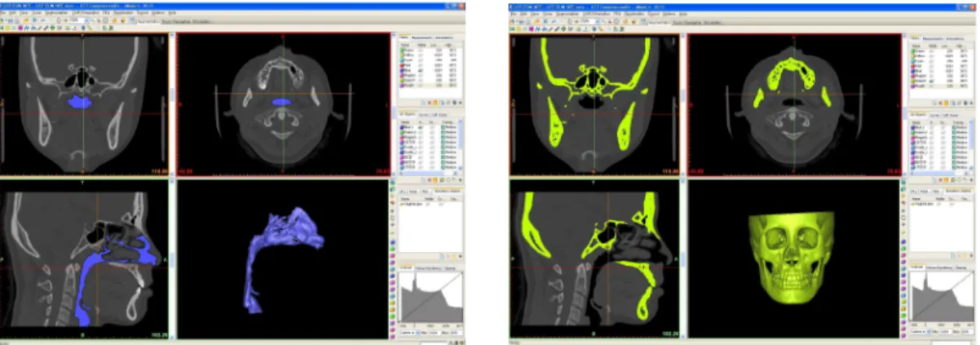980x345 pixels.
Task: Switch to Annotations tab in right window
Action: tap(953, 38)
